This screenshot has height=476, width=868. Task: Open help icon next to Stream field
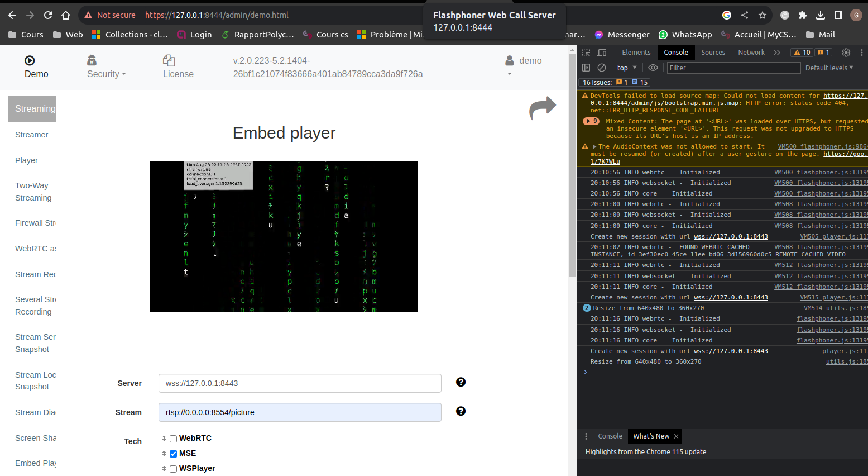461,411
